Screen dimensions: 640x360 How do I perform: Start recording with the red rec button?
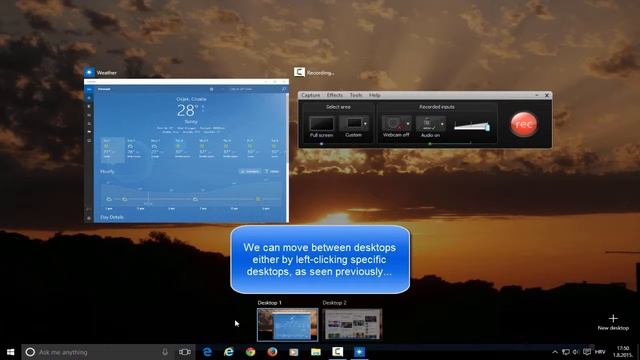(524, 124)
